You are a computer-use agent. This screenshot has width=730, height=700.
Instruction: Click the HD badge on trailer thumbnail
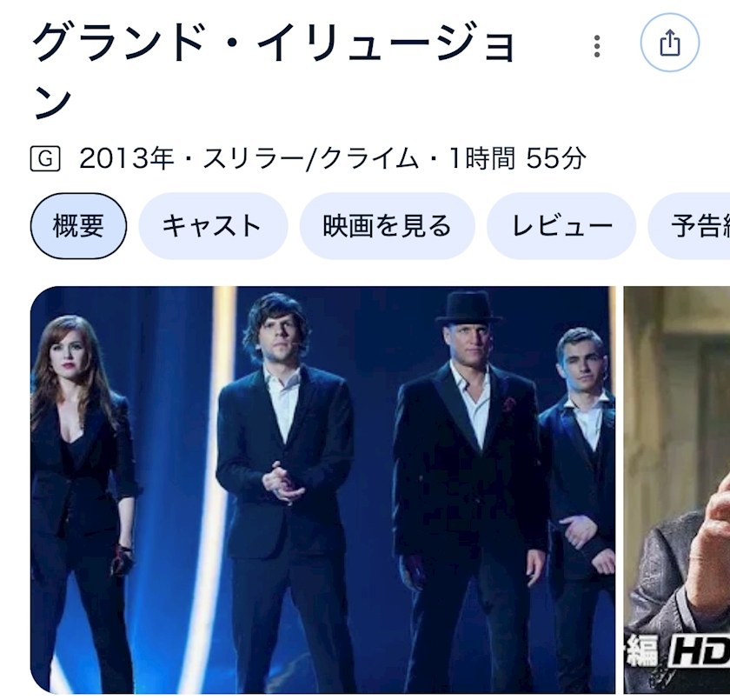700,650
